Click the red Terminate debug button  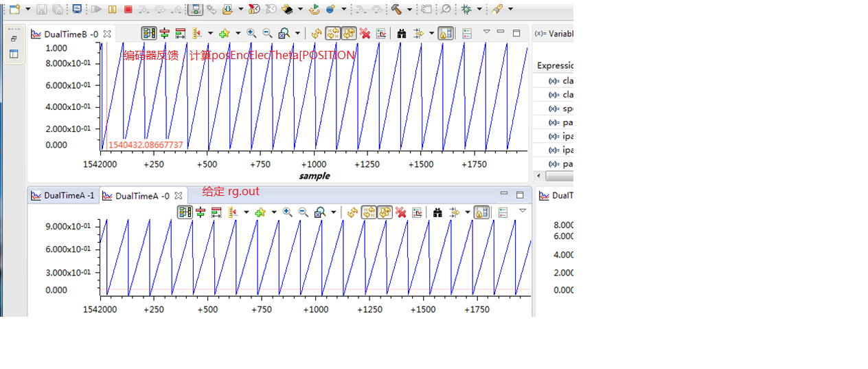[128, 10]
